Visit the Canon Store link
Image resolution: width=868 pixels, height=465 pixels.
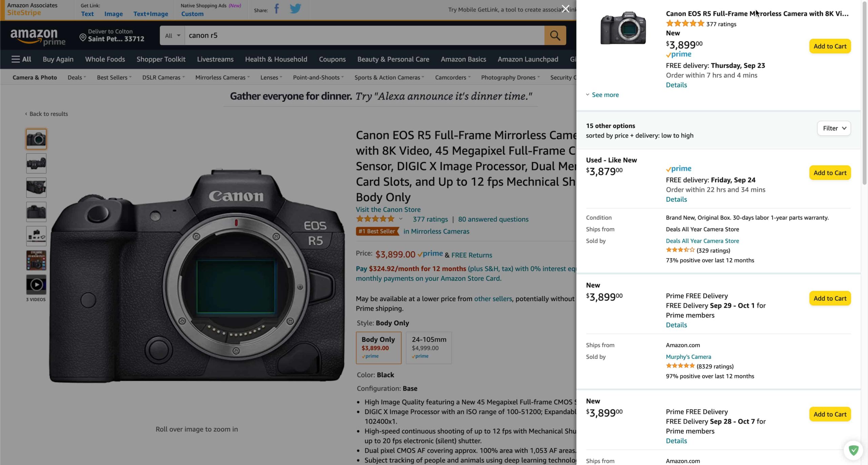point(388,209)
